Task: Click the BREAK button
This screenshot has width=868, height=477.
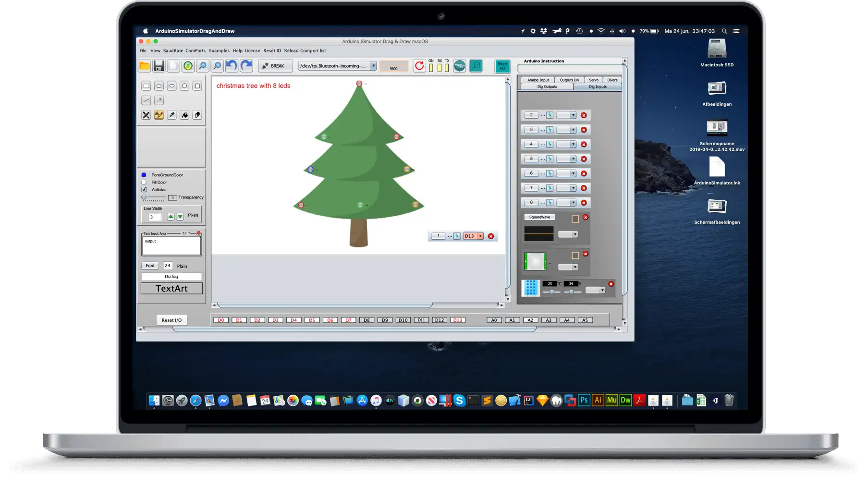Action: coord(275,66)
